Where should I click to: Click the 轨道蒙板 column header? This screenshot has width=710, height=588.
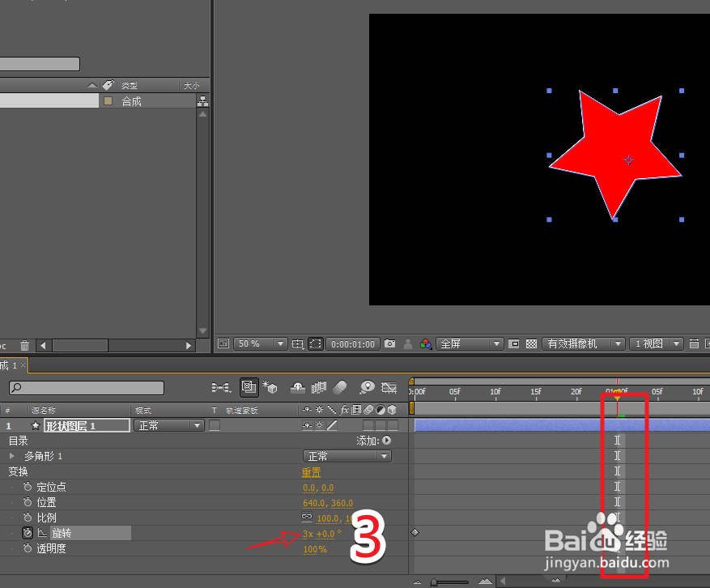pos(242,411)
